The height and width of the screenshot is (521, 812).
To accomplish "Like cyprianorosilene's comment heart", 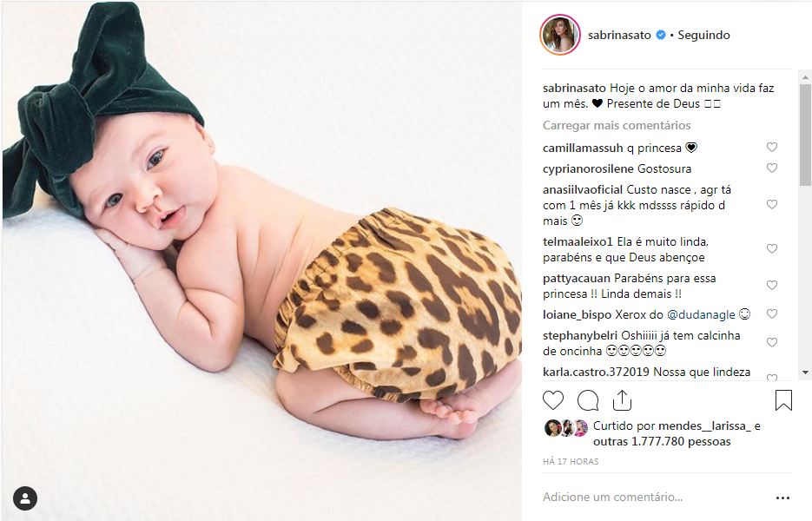I will point(771,168).
